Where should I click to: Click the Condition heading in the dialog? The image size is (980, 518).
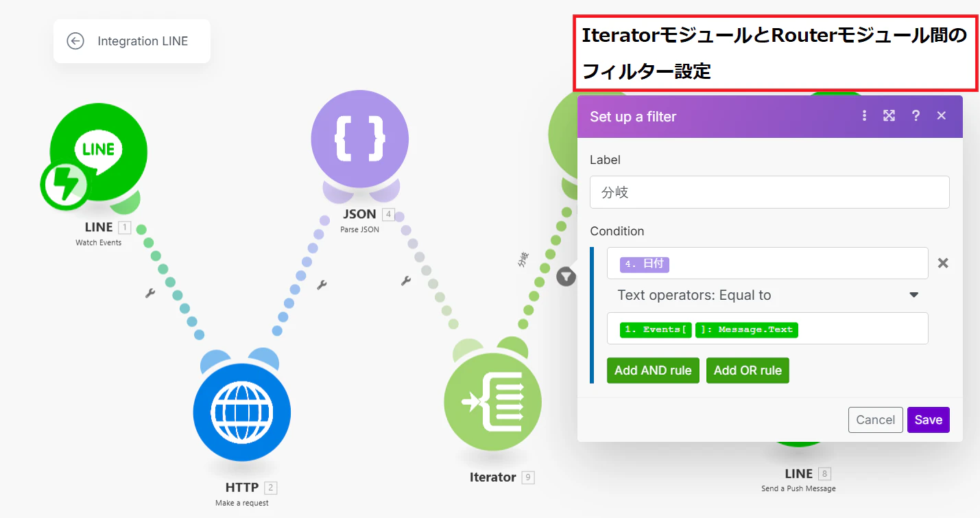[617, 231]
